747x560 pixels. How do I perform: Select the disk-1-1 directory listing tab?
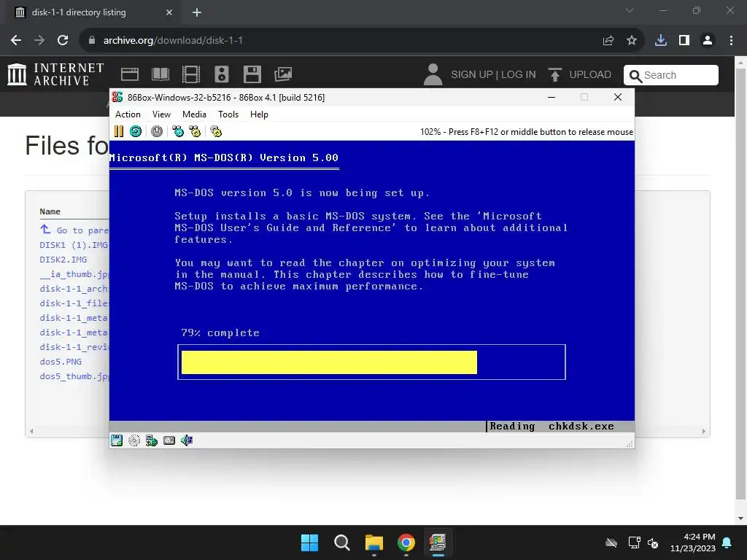[x=94, y=12]
